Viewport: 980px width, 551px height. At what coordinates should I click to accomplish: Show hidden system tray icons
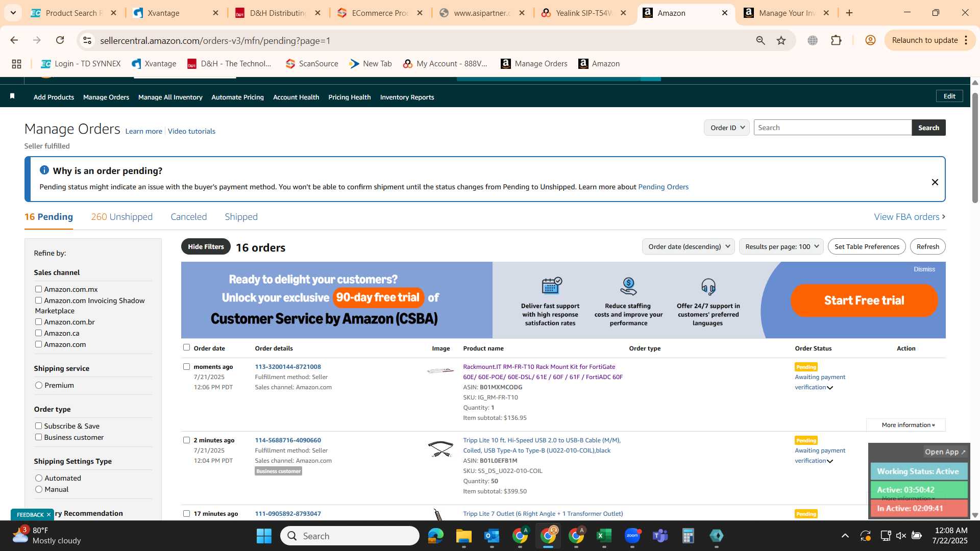point(845,536)
